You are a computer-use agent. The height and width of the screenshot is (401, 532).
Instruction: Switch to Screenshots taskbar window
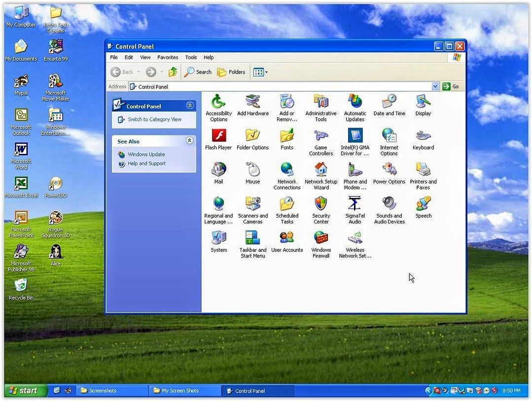[112, 391]
